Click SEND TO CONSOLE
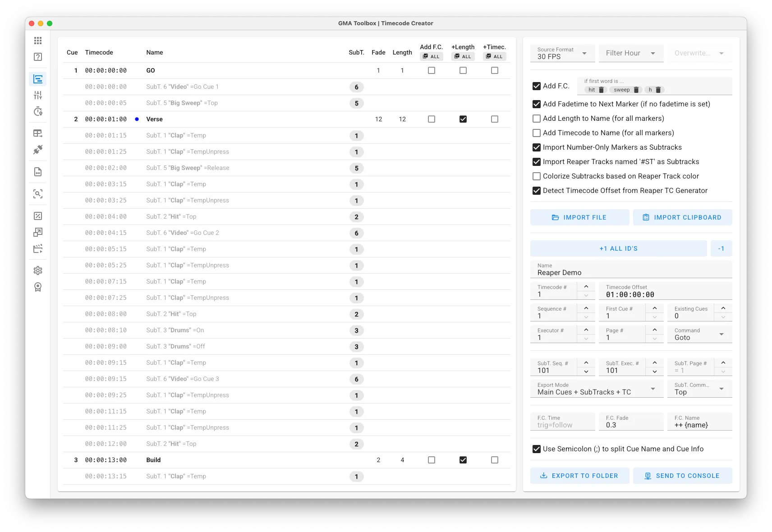Viewport: 772px width, 532px height. tap(683, 475)
